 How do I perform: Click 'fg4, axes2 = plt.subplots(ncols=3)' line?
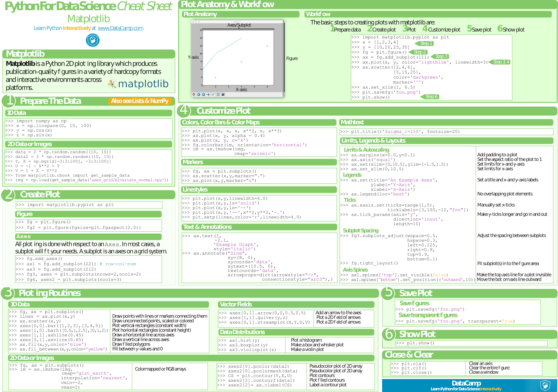pos(68,280)
